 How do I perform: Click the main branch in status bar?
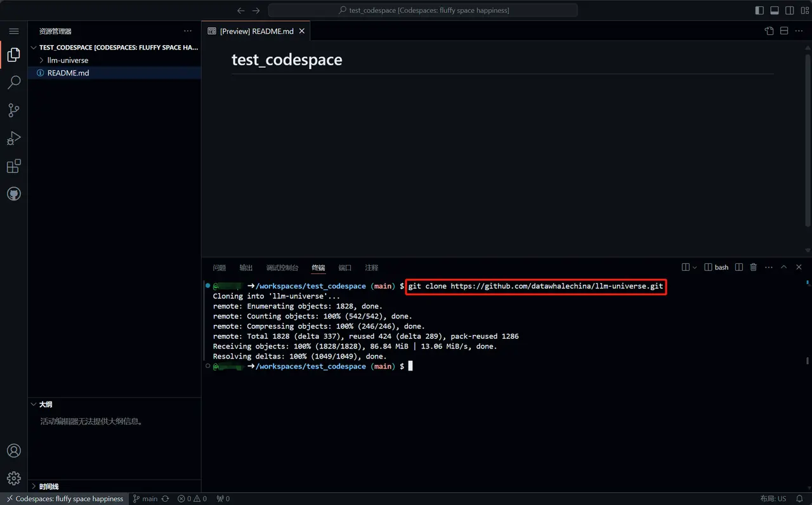146,499
